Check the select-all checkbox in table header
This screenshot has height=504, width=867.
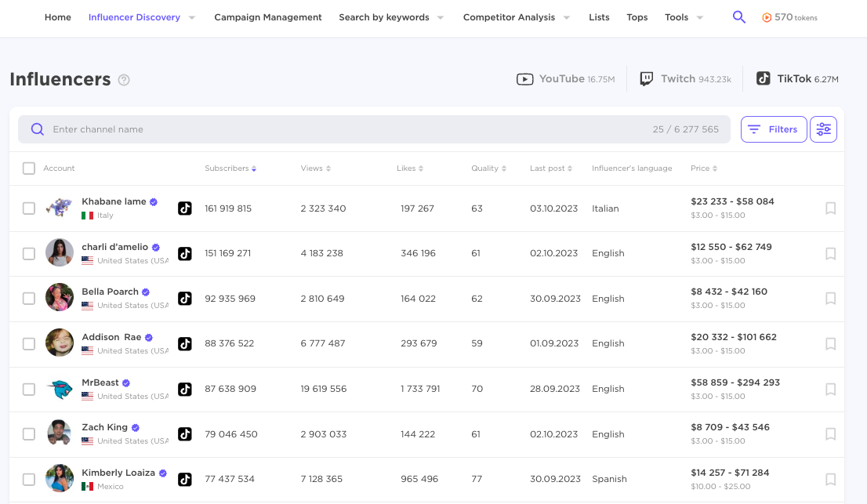tap(29, 169)
